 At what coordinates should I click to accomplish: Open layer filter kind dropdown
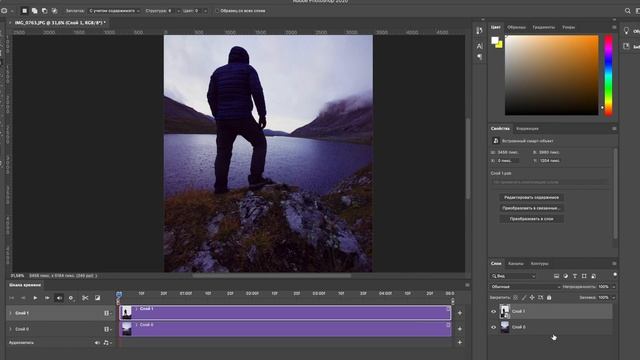(513, 276)
